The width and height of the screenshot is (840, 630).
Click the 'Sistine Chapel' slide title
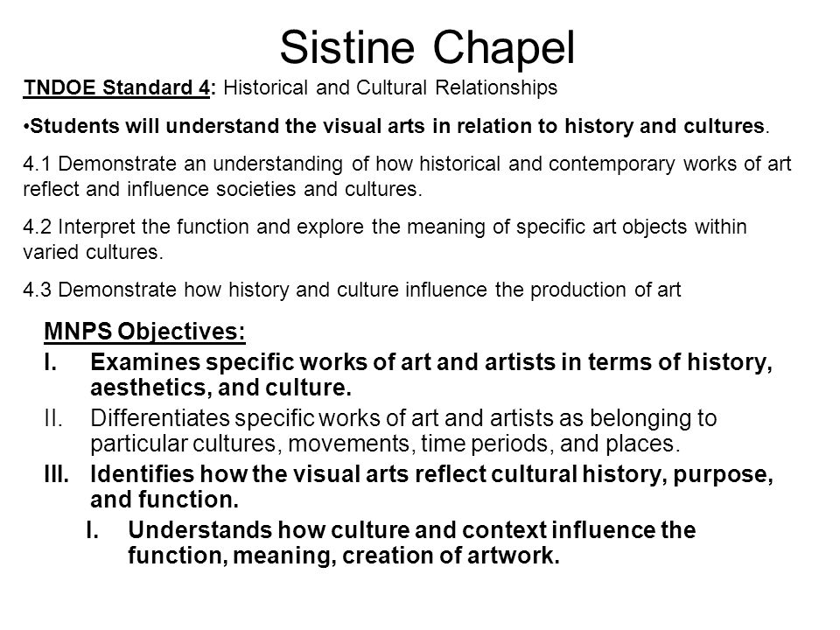[427, 48]
